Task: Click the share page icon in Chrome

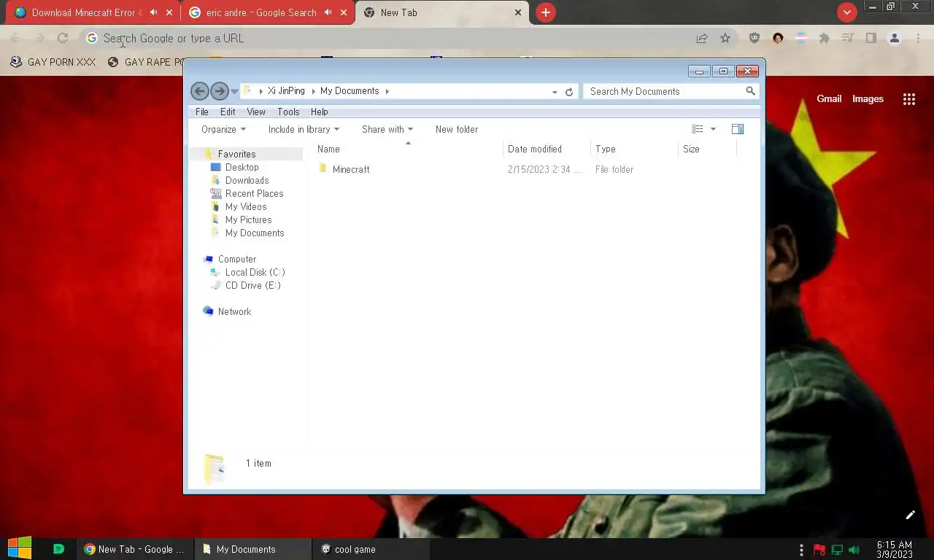Action: pyautogui.click(x=701, y=38)
